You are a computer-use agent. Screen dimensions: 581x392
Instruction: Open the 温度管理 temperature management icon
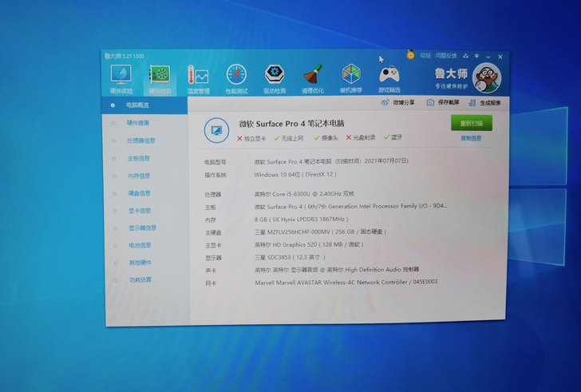(198, 79)
